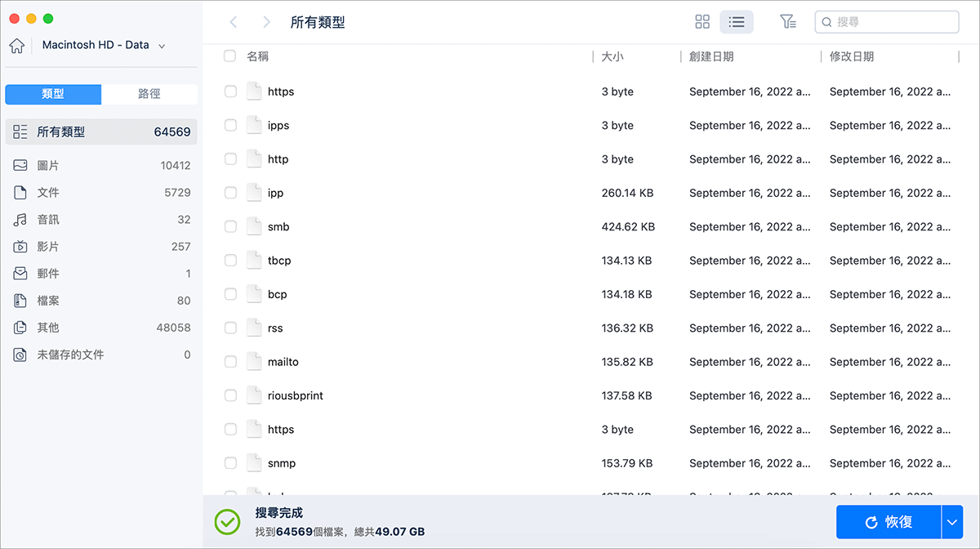Tick the checkbox for the ipps file
980x549 pixels.
click(230, 126)
